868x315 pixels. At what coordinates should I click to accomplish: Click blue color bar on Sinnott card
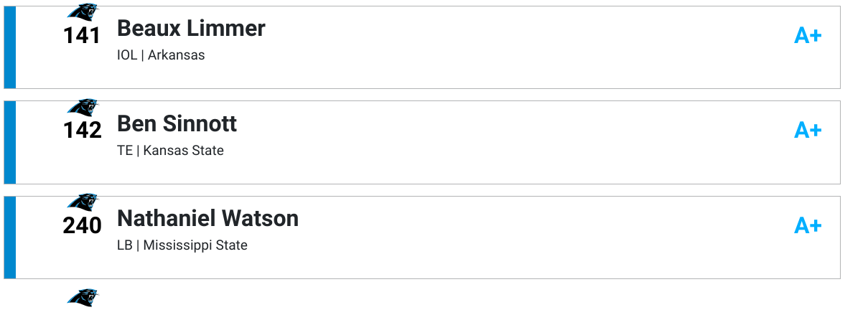click(10, 142)
